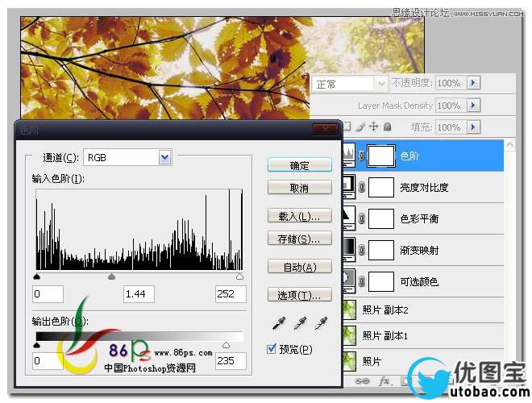Screen dimensions: 532x403
Task: Select the 可选颜色 layer mask thumbnail
Action: (381, 281)
